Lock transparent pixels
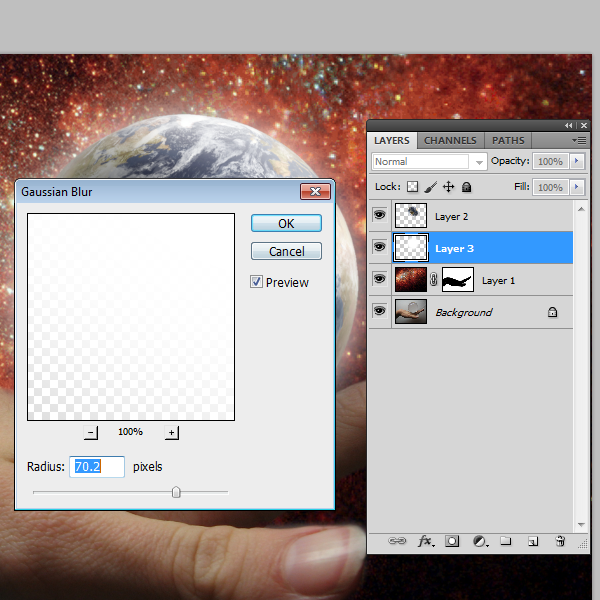600x600 pixels. (412, 187)
